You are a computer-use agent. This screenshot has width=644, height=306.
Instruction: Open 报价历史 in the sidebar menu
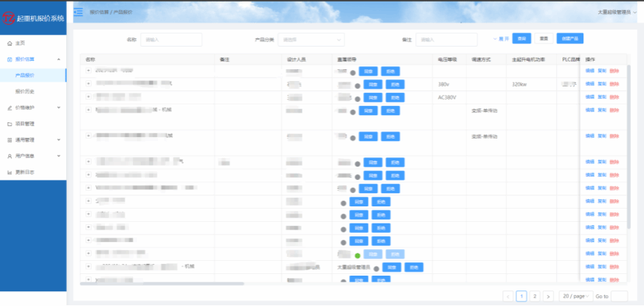point(25,91)
